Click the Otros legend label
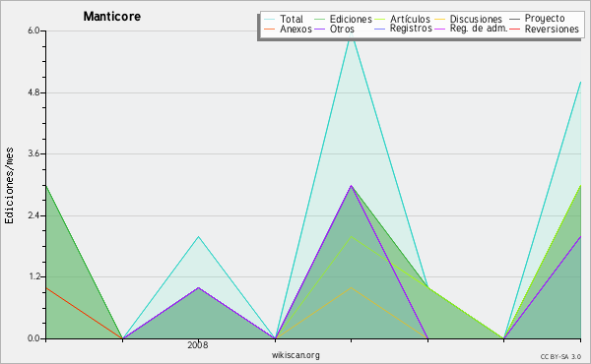The width and height of the screenshot is (591, 364). click(x=342, y=29)
